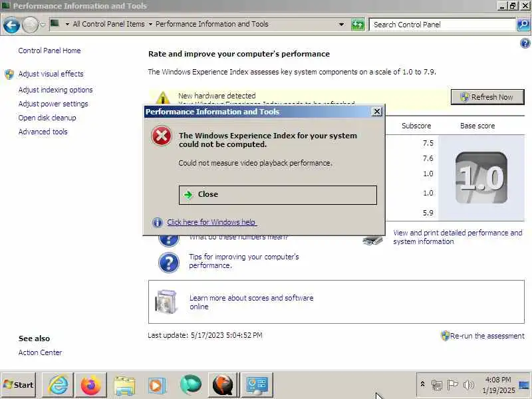The image size is (532, 399).
Task: Restore down the Control Panel window
Action: [x=513, y=5]
